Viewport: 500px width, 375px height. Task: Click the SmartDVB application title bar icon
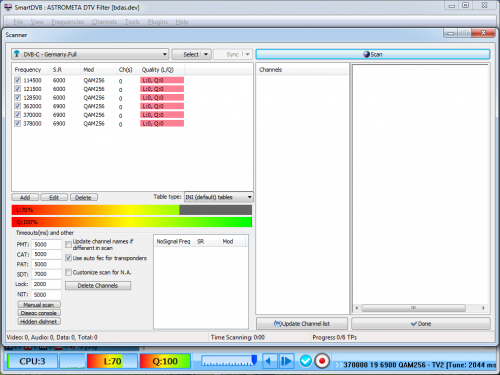(8, 7)
